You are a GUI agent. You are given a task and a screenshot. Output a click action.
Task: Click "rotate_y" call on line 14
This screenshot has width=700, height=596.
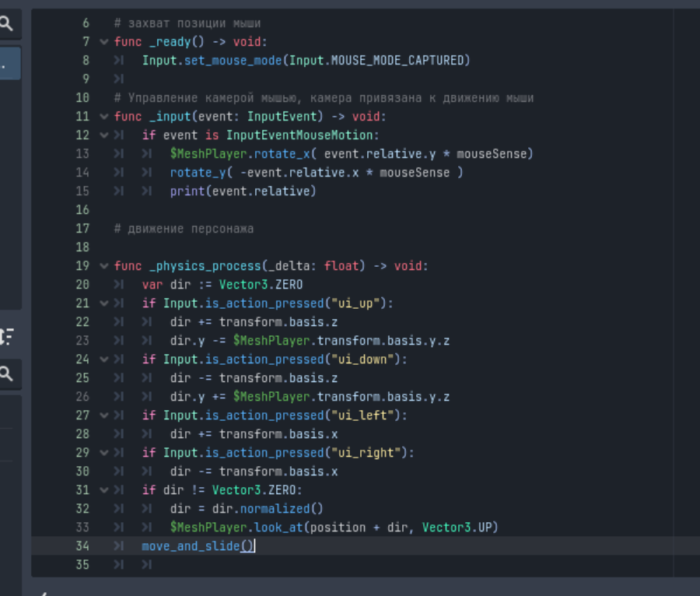[x=198, y=173]
